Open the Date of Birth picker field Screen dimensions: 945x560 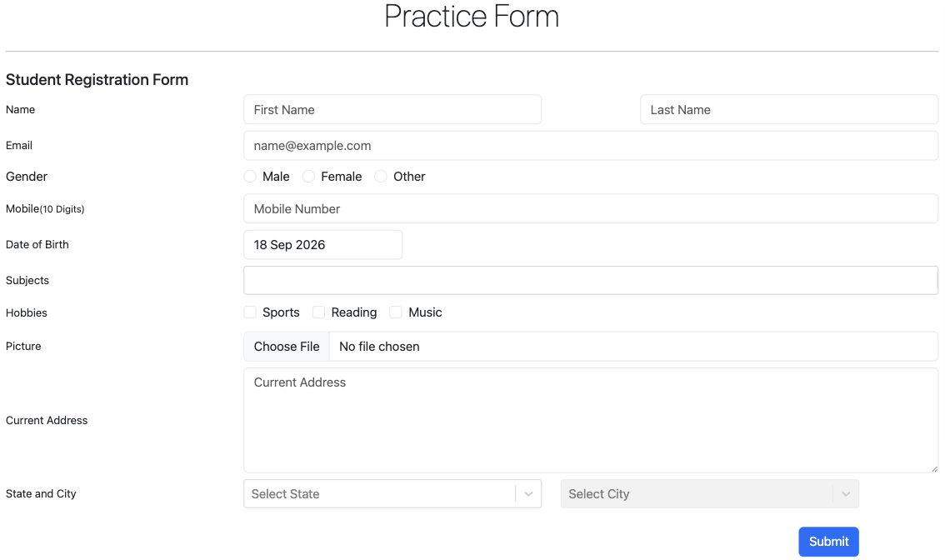323,245
